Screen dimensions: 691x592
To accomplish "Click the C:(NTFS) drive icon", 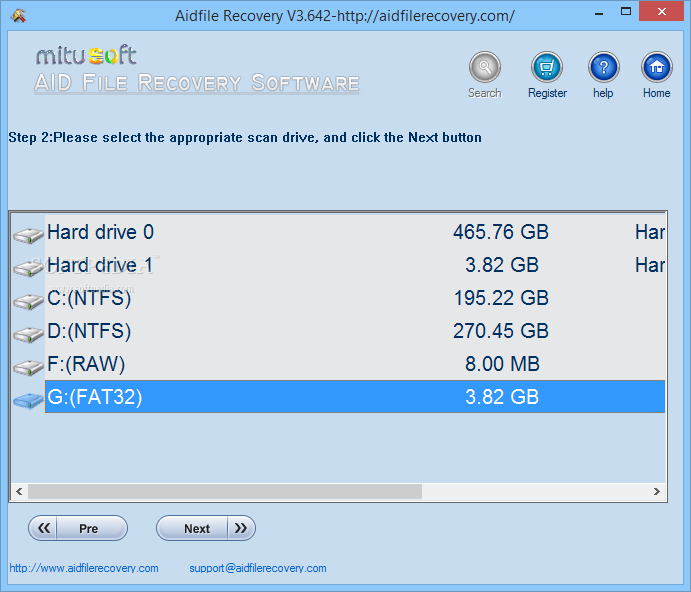I will tap(28, 301).
